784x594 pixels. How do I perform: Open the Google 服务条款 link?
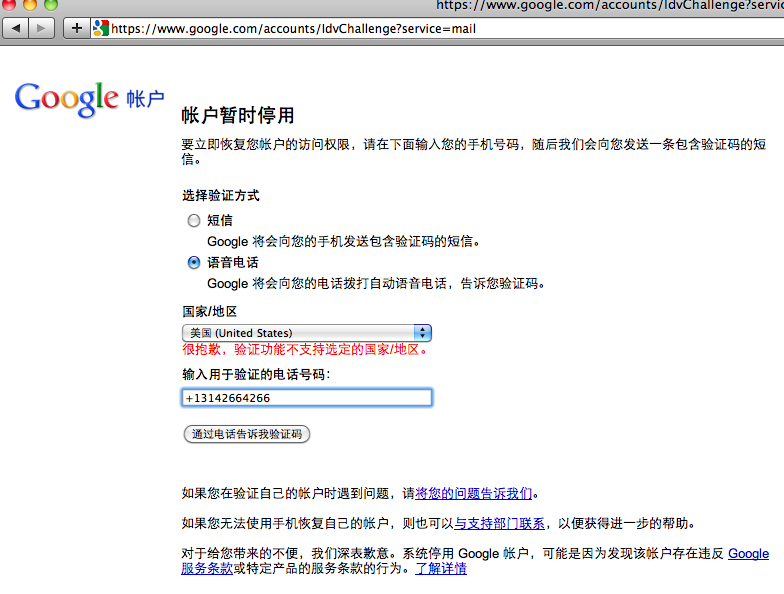coord(748,554)
